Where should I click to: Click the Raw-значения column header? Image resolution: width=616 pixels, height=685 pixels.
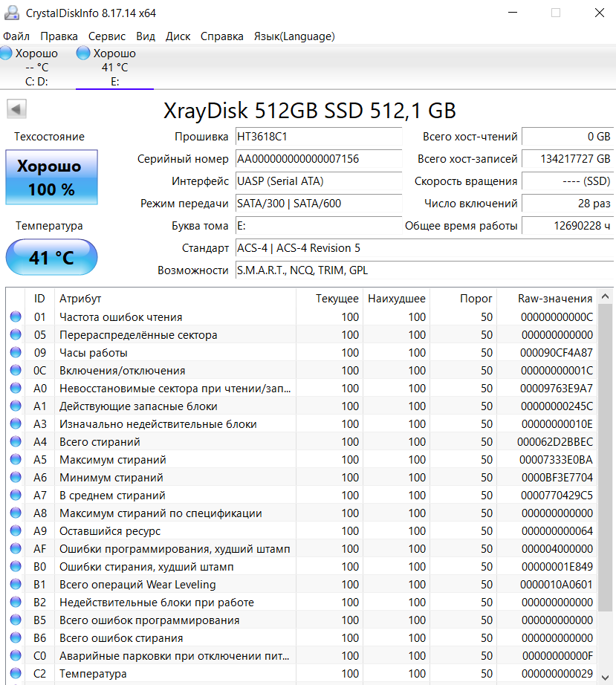coord(547,299)
